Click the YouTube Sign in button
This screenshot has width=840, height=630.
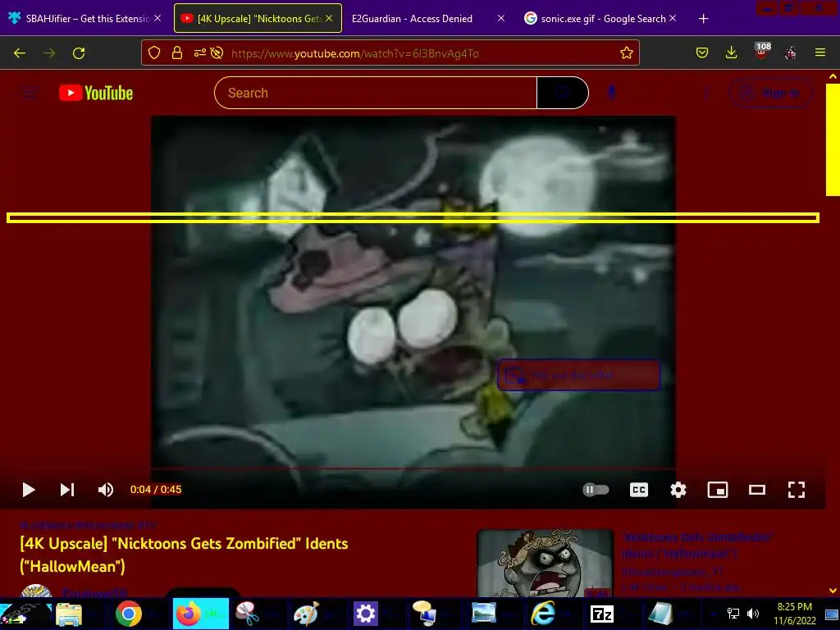770,94
